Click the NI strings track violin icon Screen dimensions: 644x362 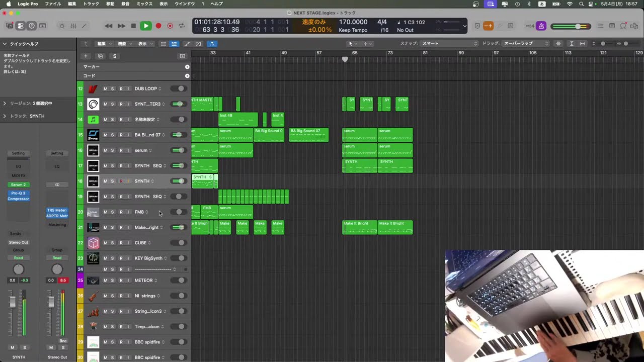tap(93, 296)
